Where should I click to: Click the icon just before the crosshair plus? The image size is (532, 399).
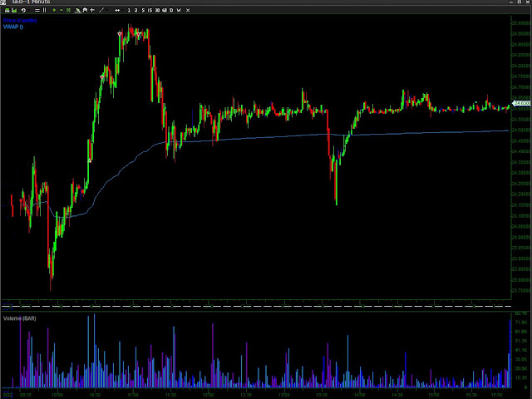coord(85,10)
